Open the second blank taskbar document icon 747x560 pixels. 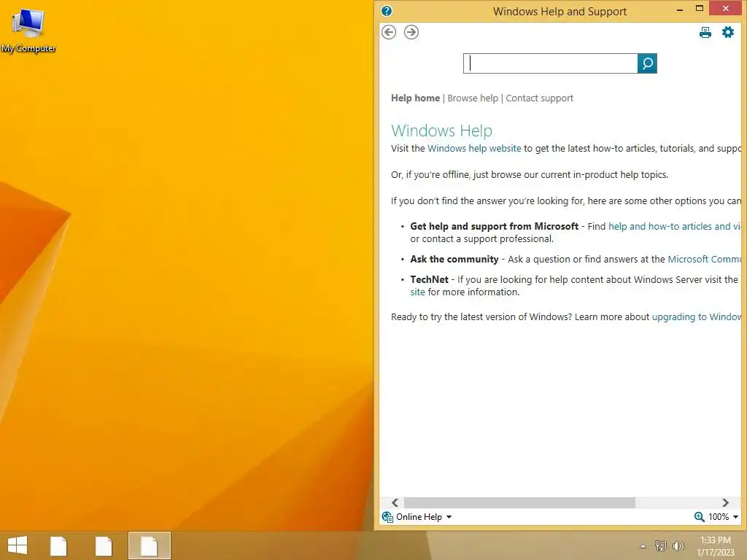pyautogui.click(x=104, y=545)
